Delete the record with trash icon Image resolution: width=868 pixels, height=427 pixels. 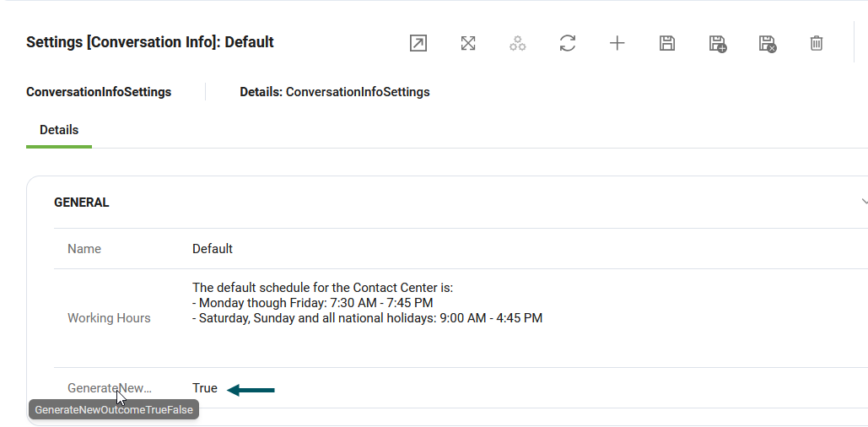click(817, 43)
